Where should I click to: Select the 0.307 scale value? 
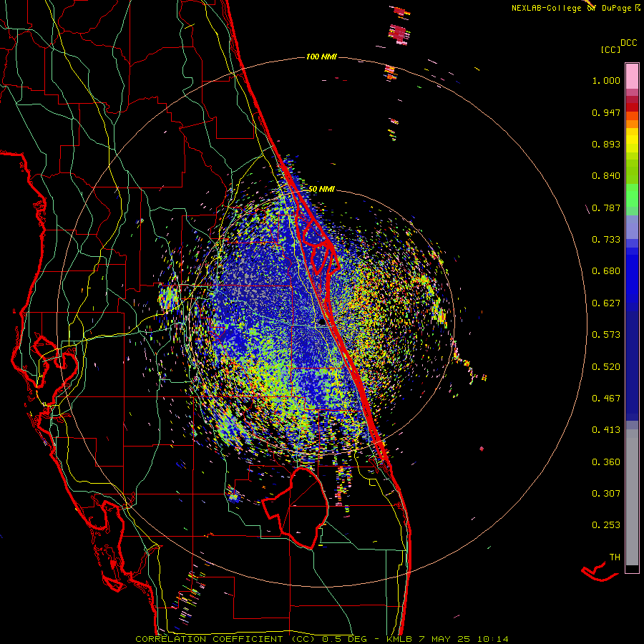[x=606, y=494]
